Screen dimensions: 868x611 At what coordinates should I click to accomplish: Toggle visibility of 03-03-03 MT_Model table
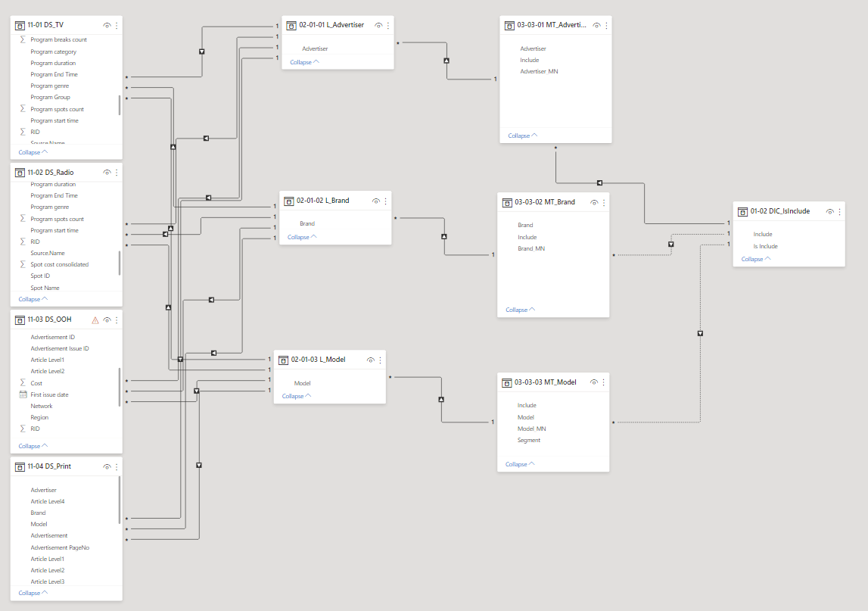[x=594, y=382]
